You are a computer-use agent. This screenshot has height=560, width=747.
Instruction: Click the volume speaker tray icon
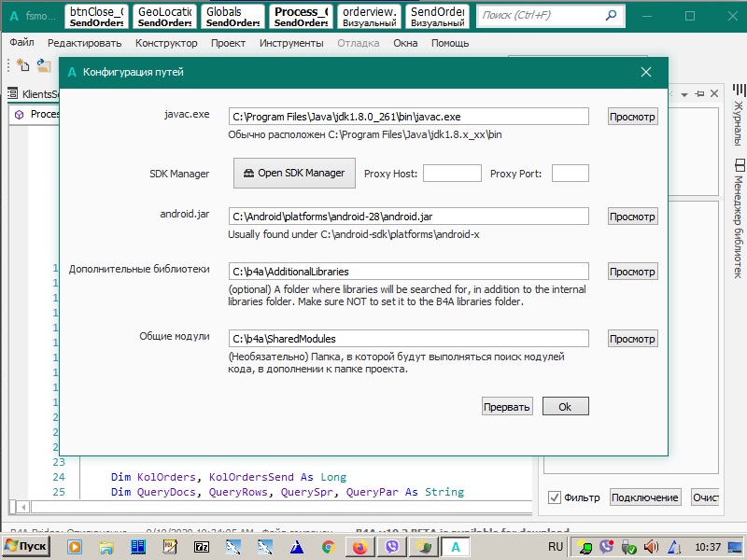[650, 547]
